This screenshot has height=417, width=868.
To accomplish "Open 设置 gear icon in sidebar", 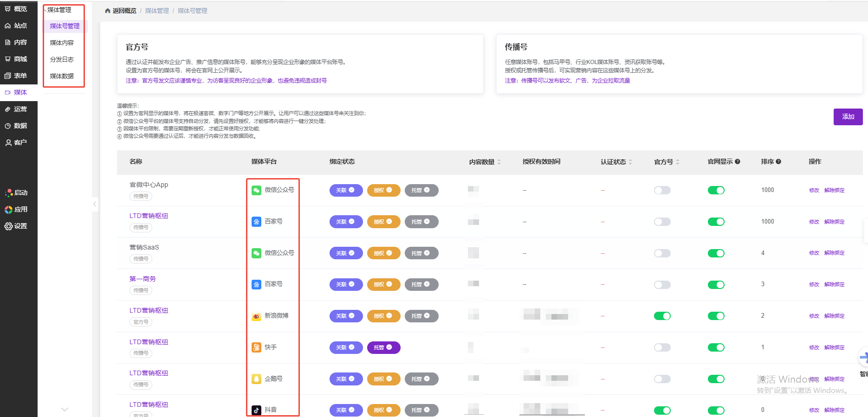I will coord(8,226).
